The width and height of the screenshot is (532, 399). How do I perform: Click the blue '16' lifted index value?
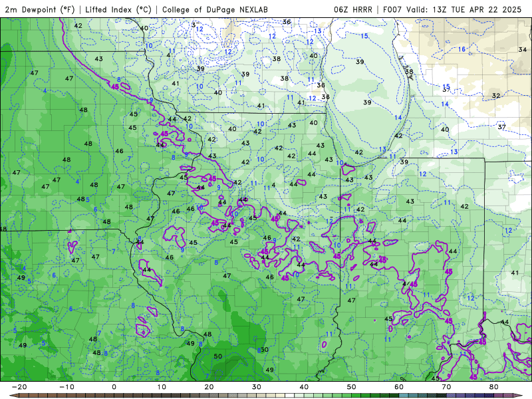coord(462,49)
